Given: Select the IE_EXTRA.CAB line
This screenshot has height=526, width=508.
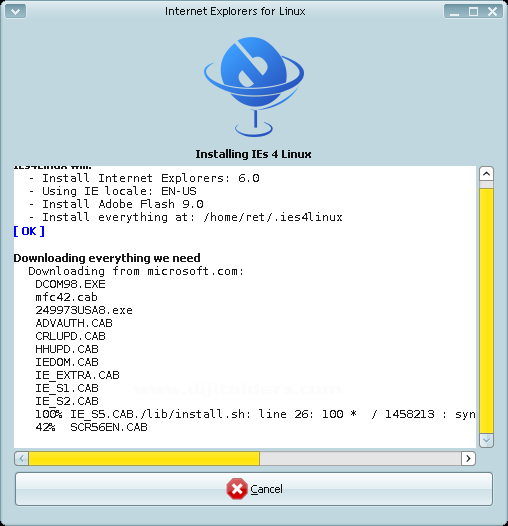Looking at the screenshot, I should click(x=77, y=375).
